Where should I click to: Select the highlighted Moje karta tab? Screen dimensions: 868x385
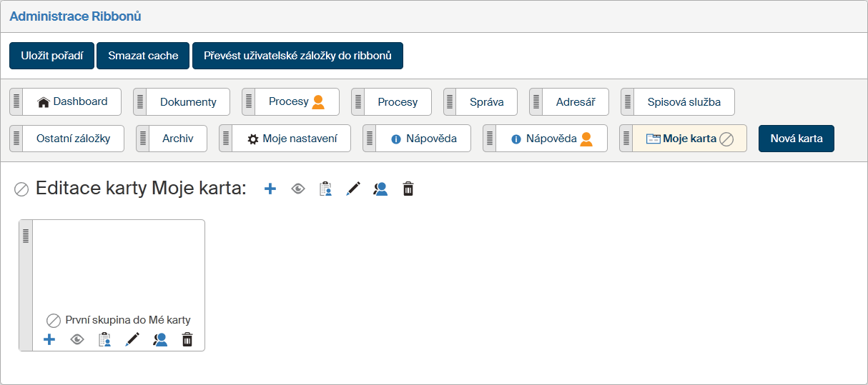pos(689,139)
